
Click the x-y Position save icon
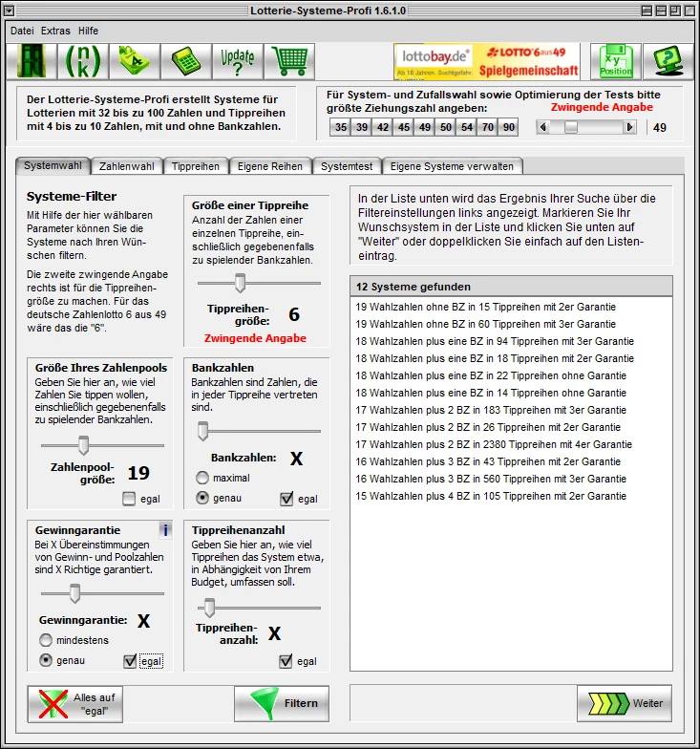pyautogui.click(x=616, y=61)
